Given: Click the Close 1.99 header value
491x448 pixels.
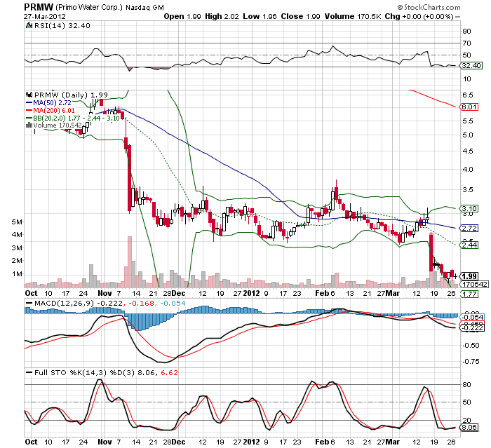Looking at the screenshot, I should coord(300,17).
